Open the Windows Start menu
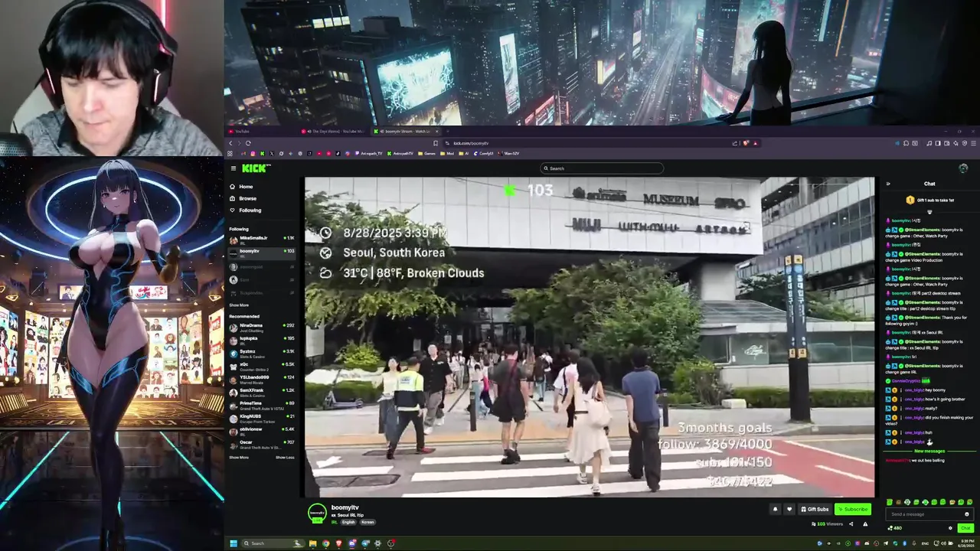Viewport: 980px width, 551px height. click(234, 543)
